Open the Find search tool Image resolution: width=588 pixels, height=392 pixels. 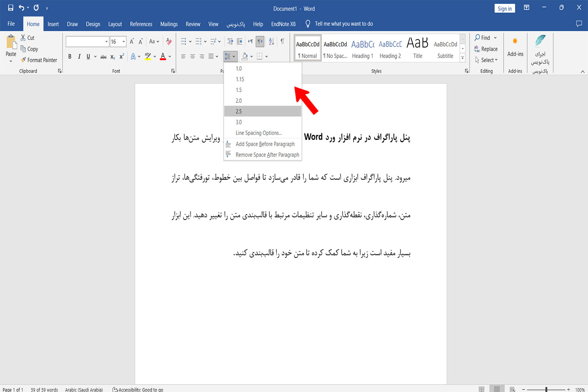[482, 38]
